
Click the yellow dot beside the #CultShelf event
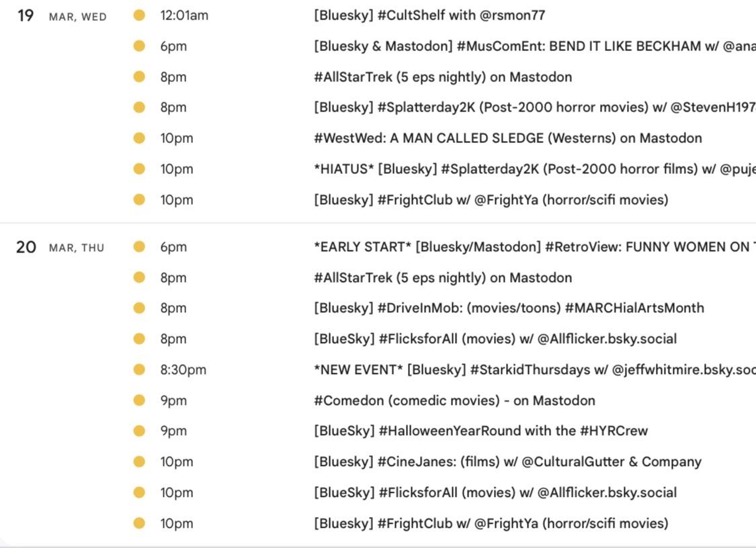pyautogui.click(x=139, y=15)
